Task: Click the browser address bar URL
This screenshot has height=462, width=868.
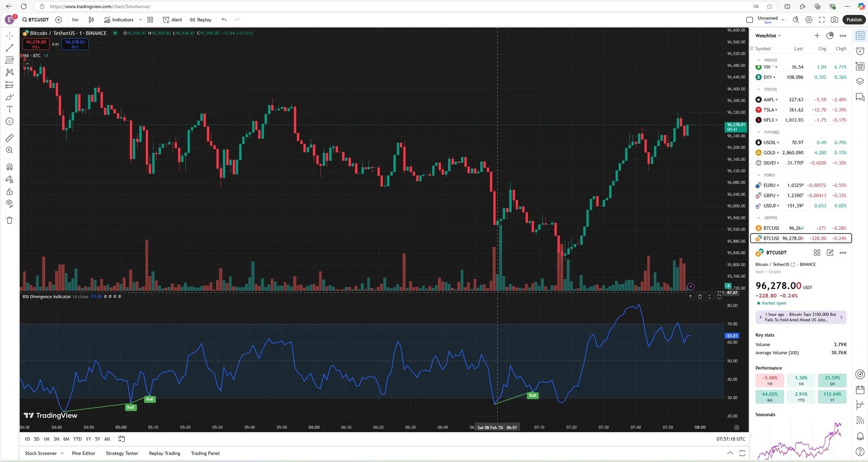Action: pos(100,6)
